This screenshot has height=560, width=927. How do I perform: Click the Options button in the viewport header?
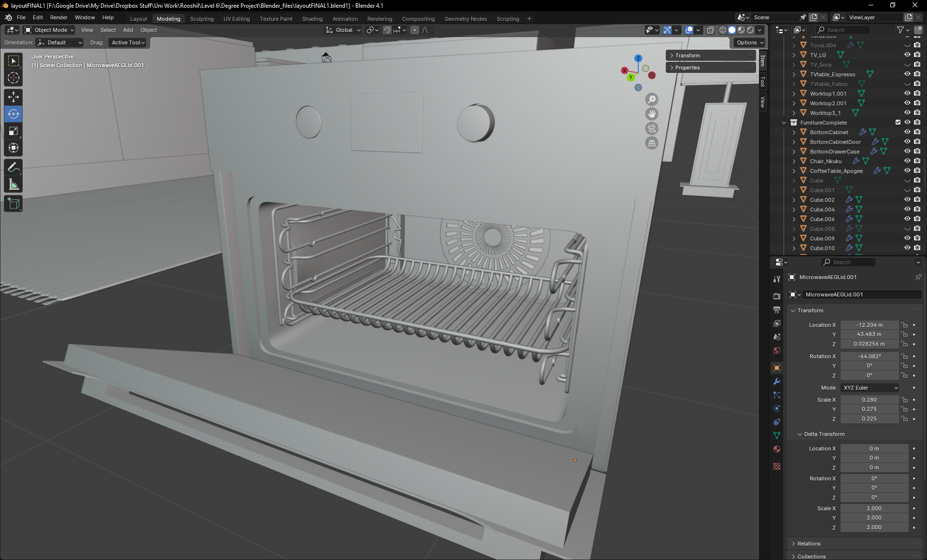click(x=750, y=42)
